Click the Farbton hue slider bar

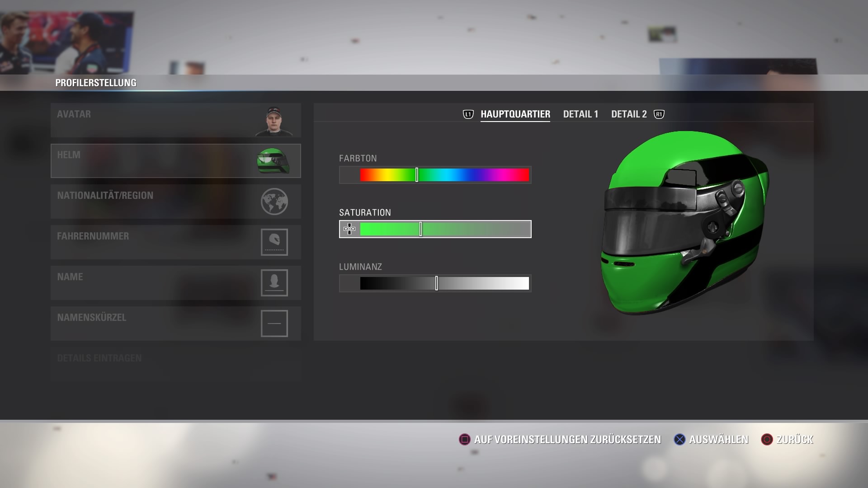click(x=435, y=175)
